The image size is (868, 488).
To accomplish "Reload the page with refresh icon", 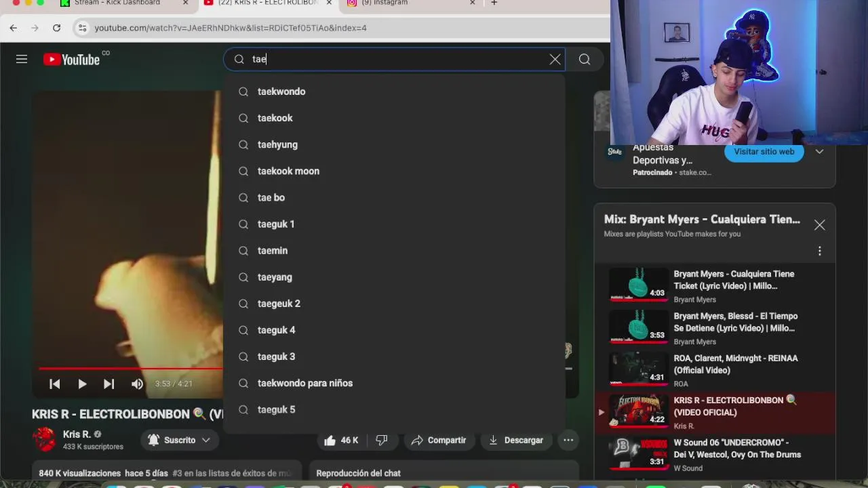I will click(x=57, y=28).
